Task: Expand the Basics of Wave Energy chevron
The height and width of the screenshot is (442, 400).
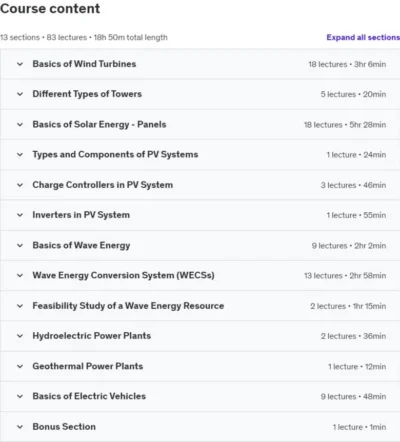Action: pos(20,246)
